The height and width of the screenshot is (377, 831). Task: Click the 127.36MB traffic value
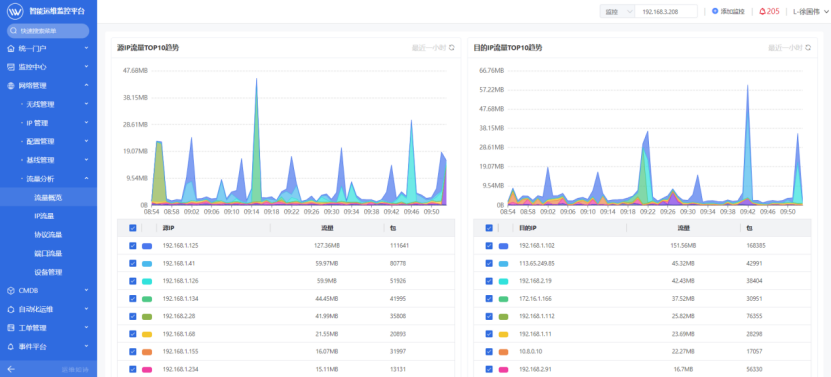point(327,246)
